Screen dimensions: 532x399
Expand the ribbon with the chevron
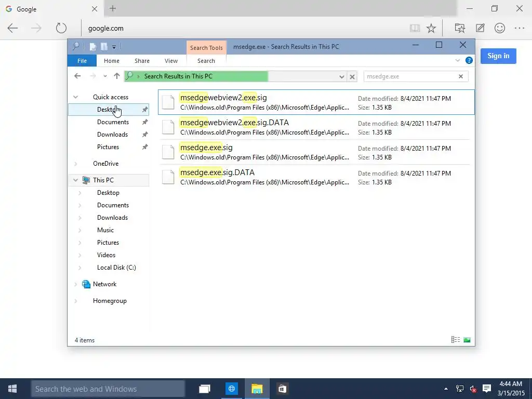pos(457,60)
